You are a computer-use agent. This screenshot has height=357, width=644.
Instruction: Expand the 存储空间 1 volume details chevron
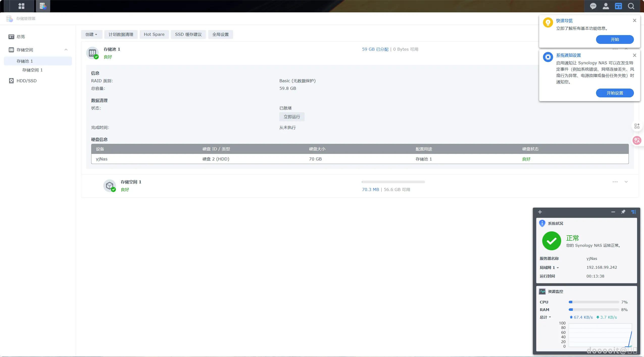click(626, 182)
